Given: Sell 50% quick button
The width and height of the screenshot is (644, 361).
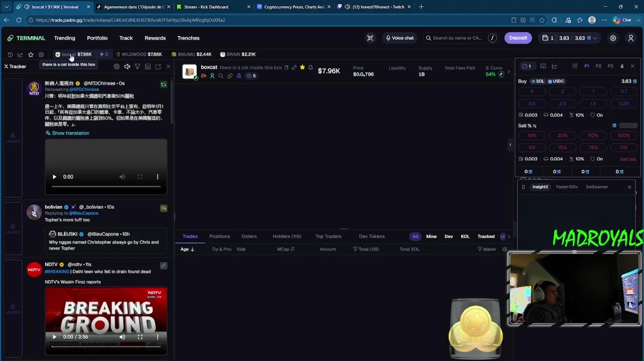Looking at the screenshot, I should click(x=593, y=135).
